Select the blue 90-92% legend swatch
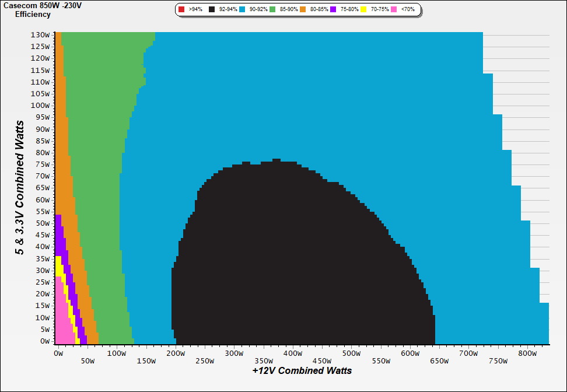Viewport: 567px width, 392px height. 242,10
